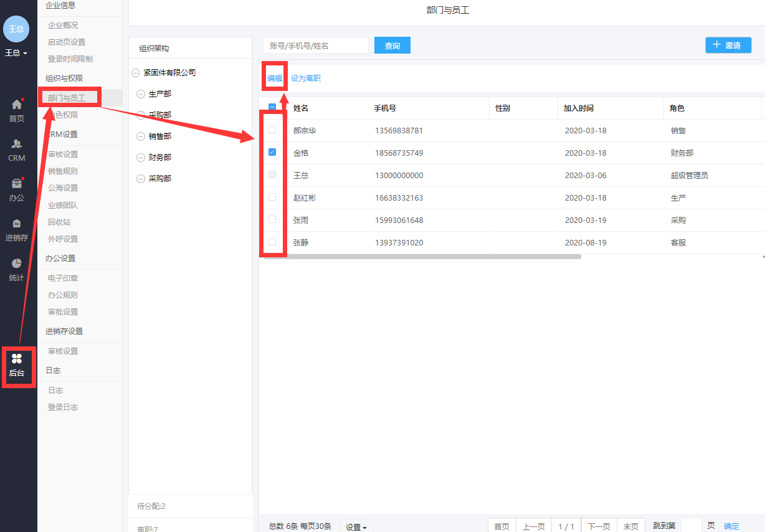Click the 下一页 pagination button

click(599, 526)
